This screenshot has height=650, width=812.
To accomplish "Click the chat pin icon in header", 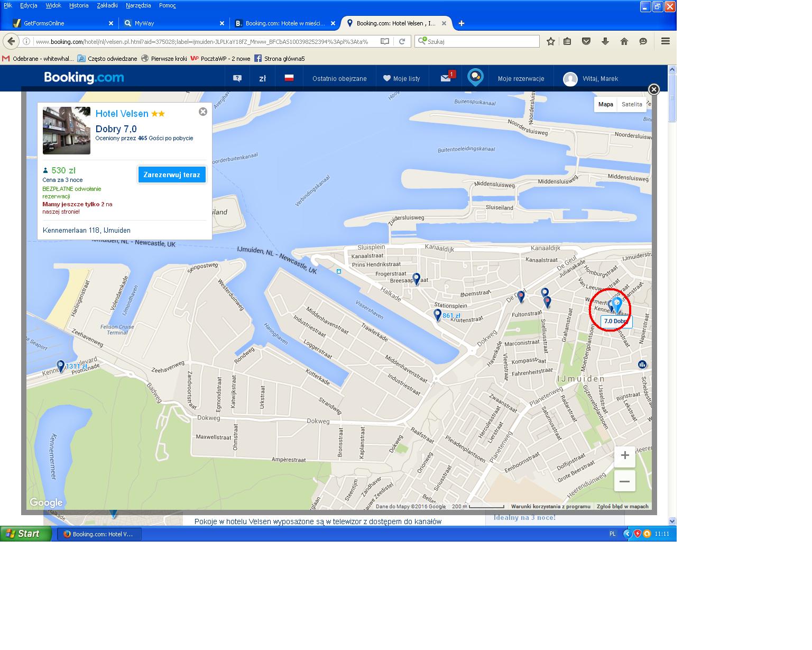I will [x=475, y=78].
